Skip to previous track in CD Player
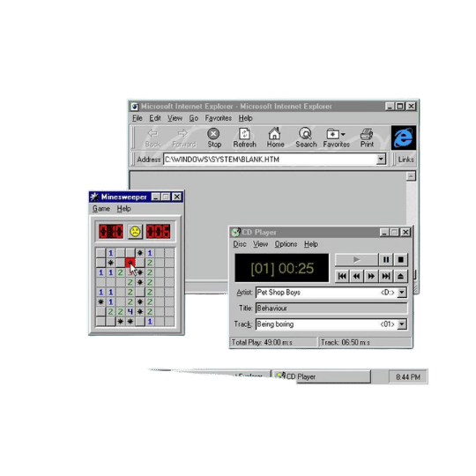Image resolution: width=476 pixels, height=476 pixels. [x=342, y=276]
